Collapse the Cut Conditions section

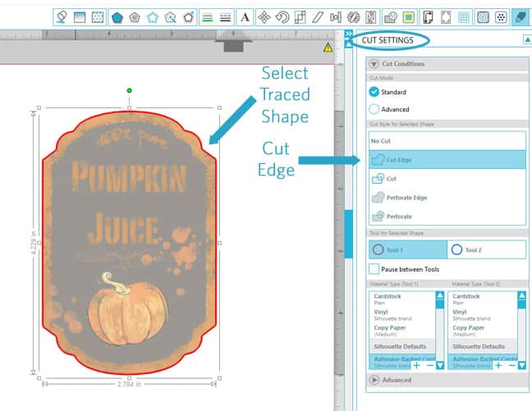click(374, 64)
